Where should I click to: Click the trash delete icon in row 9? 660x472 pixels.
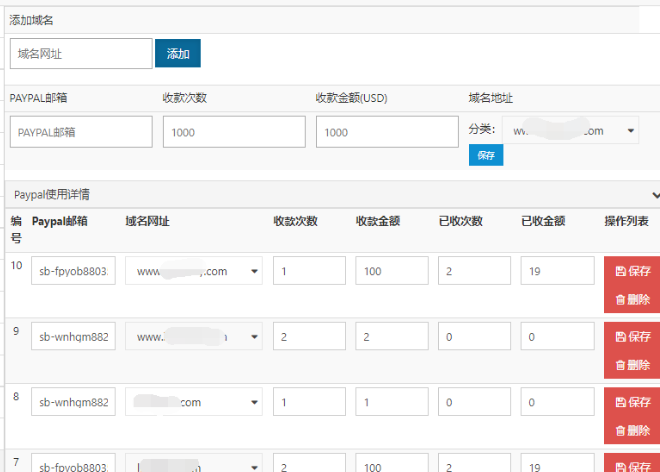[x=621, y=365]
